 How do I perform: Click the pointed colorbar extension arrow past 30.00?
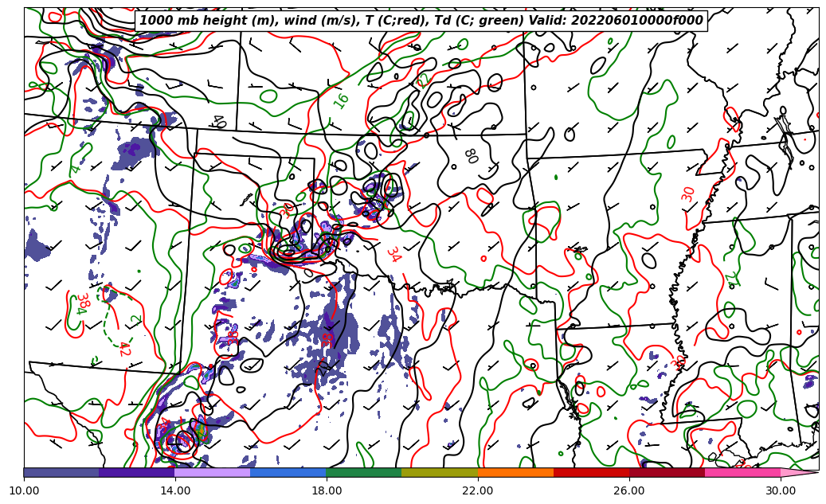[x=800, y=472]
